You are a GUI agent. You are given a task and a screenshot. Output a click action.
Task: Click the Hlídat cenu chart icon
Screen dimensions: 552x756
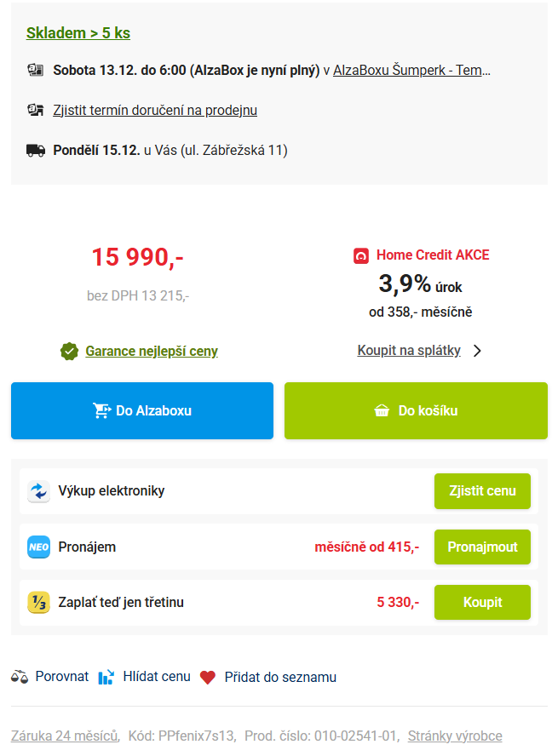(x=106, y=678)
